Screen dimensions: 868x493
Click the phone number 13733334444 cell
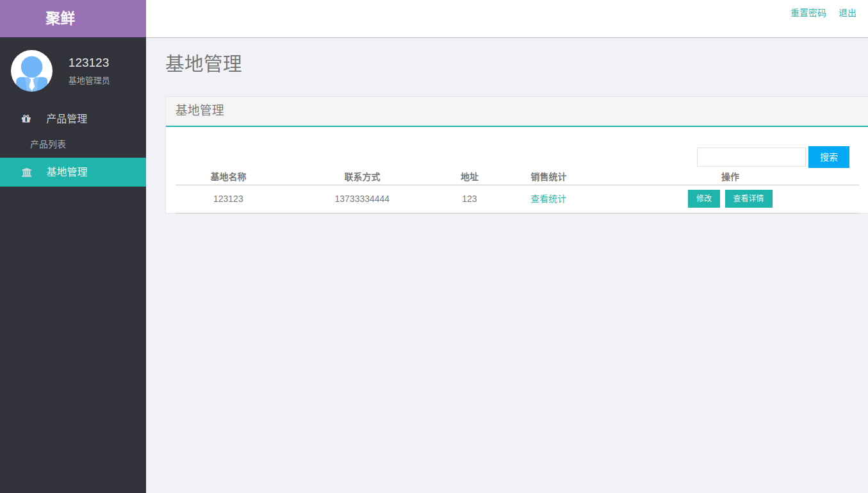coord(362,199)
